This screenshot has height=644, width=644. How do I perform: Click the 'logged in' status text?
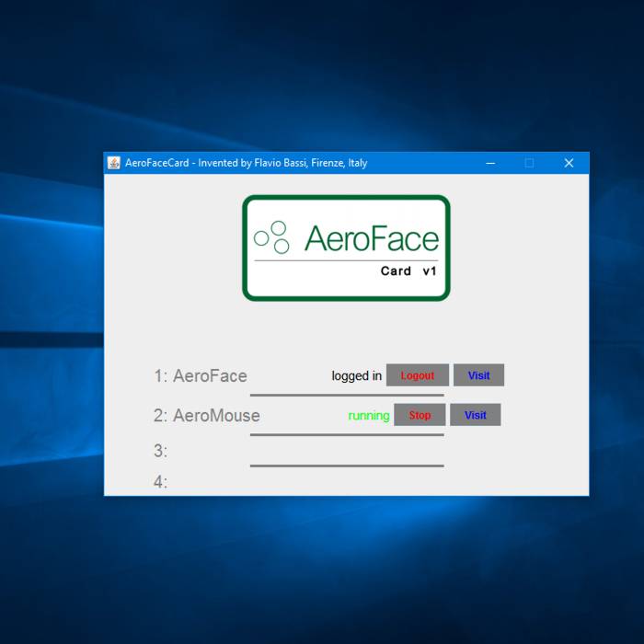point(357,375)
